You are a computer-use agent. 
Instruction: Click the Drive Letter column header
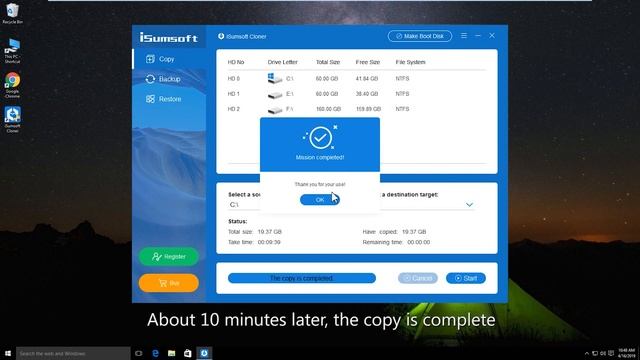click(x=282, y=62)
